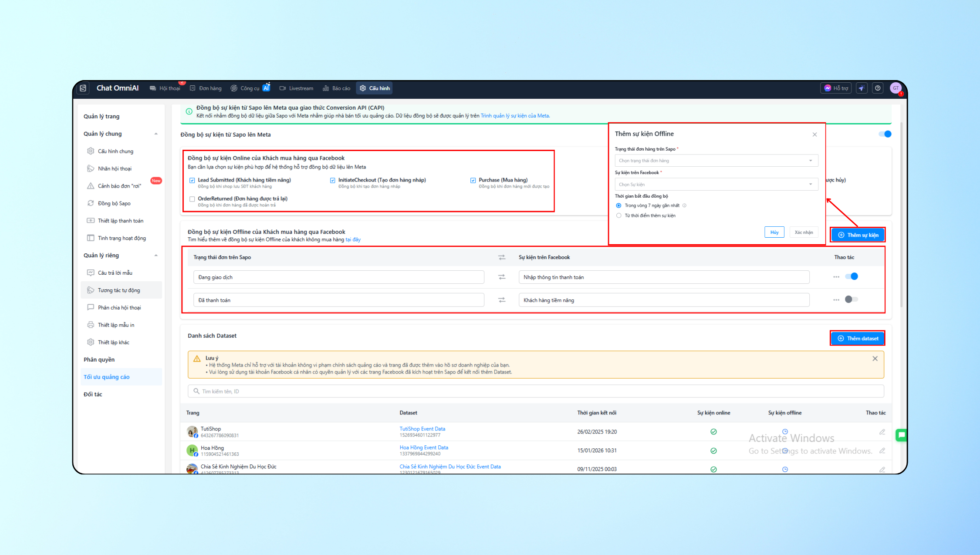Click the megaphone announcement icon in the header
This screenshot has height=555, width=980.
(x=862, y=88)
